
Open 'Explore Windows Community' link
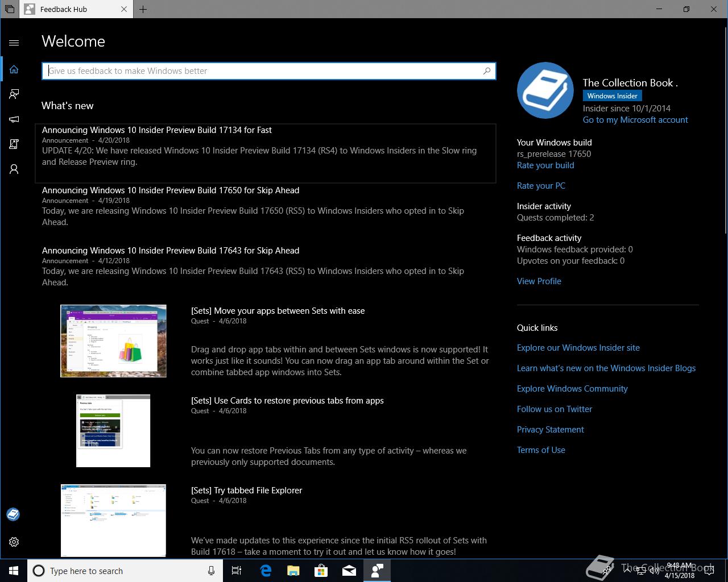(572, 389)
